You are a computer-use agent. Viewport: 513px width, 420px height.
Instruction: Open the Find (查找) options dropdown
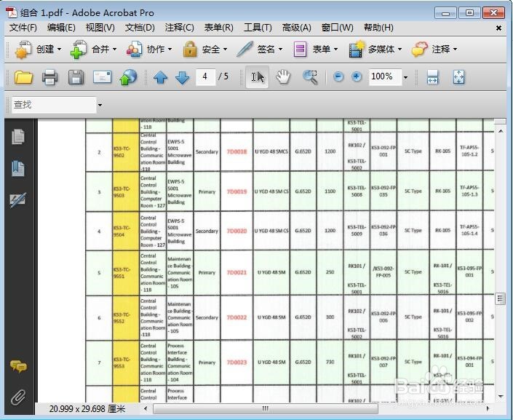(x=100, y=105)
